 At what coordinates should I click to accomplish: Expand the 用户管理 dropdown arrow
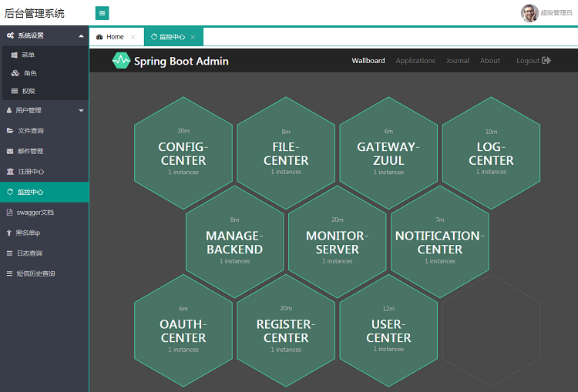81,111
